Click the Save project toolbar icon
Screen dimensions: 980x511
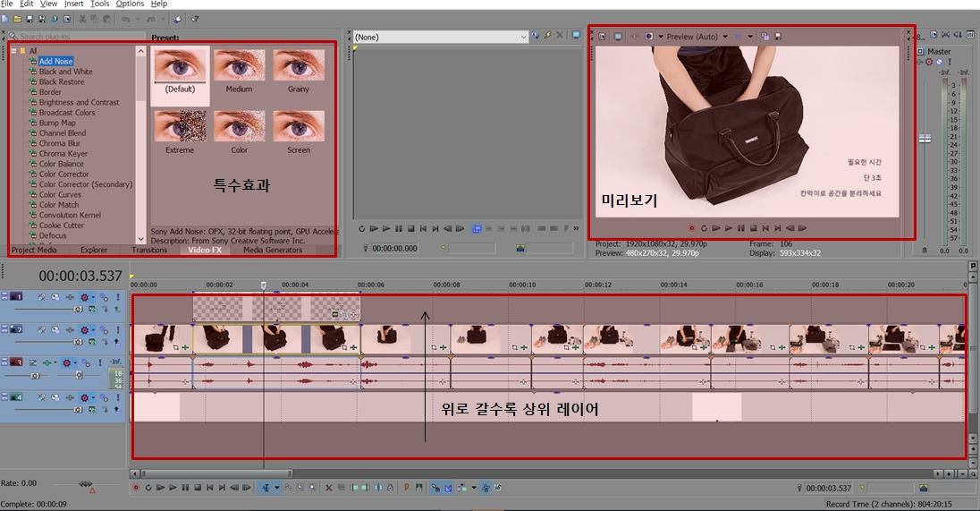30,19
